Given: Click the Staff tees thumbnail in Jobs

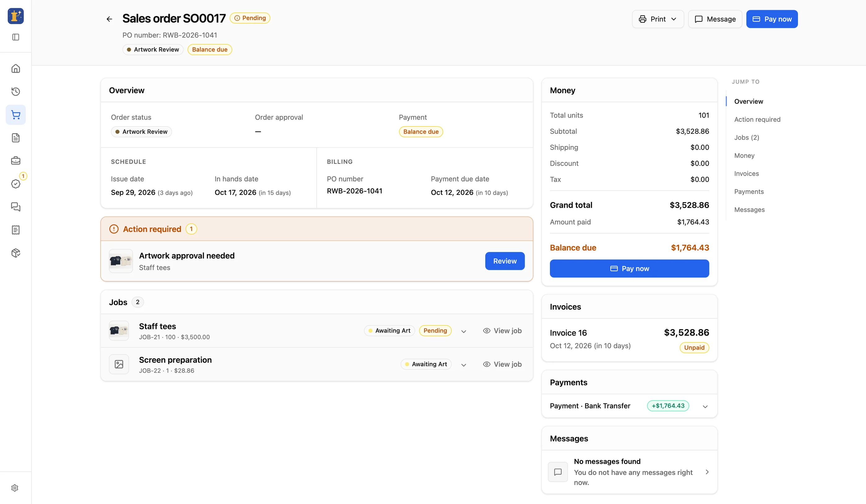Looking at the screenshot, I should 119,331.
